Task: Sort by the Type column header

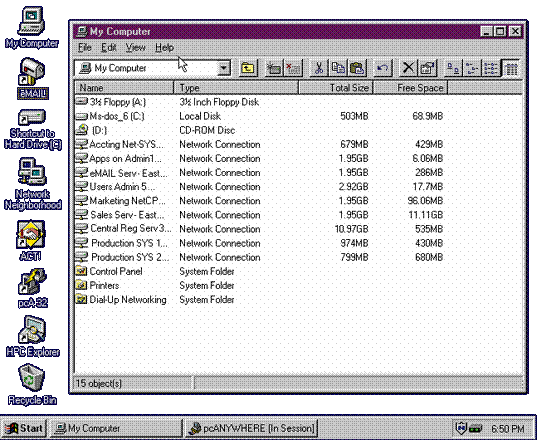Action: (x=236, y=88)
